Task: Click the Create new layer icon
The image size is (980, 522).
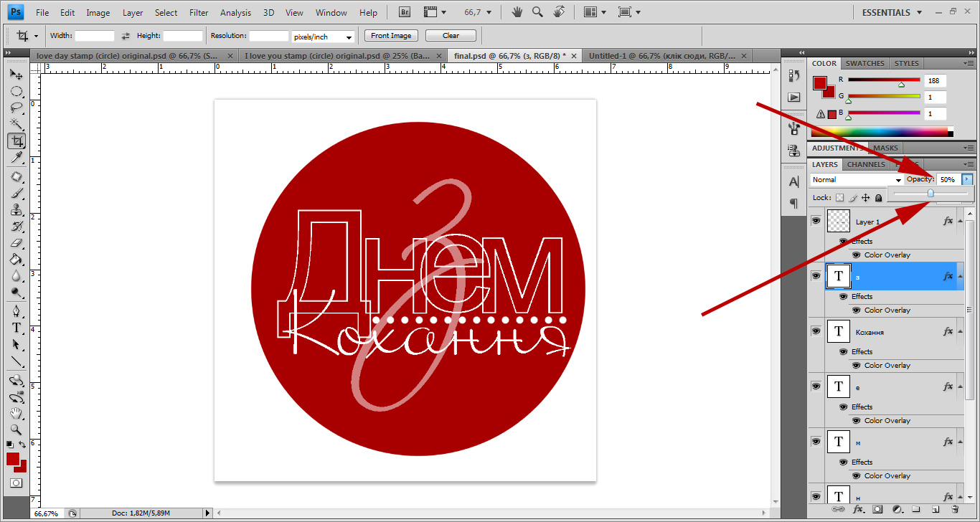Action: pyautogui.click(x=936, y=509)
